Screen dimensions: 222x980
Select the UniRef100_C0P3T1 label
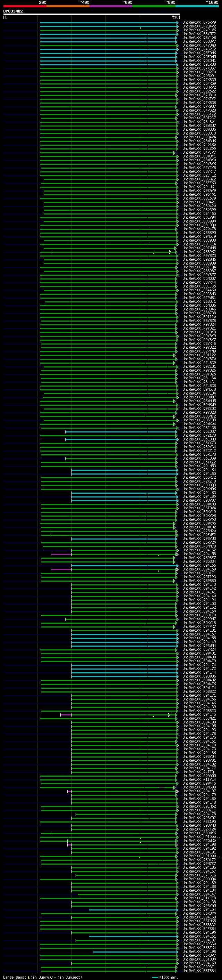[x=199, y=967]
